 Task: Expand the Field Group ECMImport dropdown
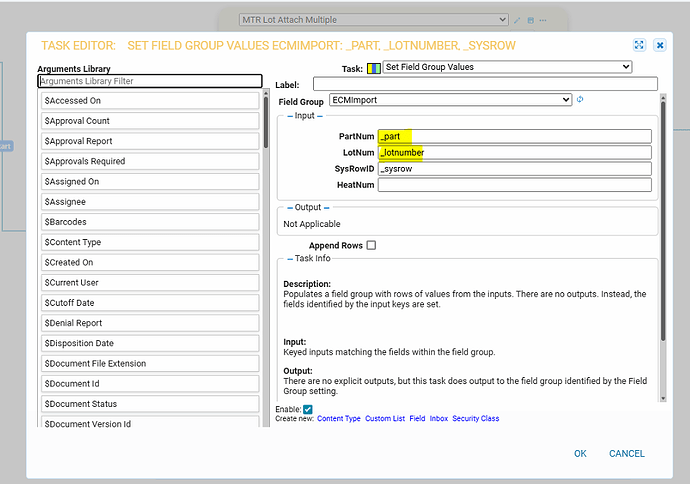pos(449,100)
